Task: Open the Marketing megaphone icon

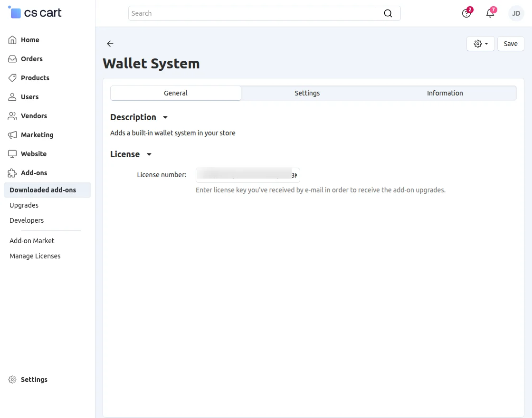Action: [x=12, y=135]
